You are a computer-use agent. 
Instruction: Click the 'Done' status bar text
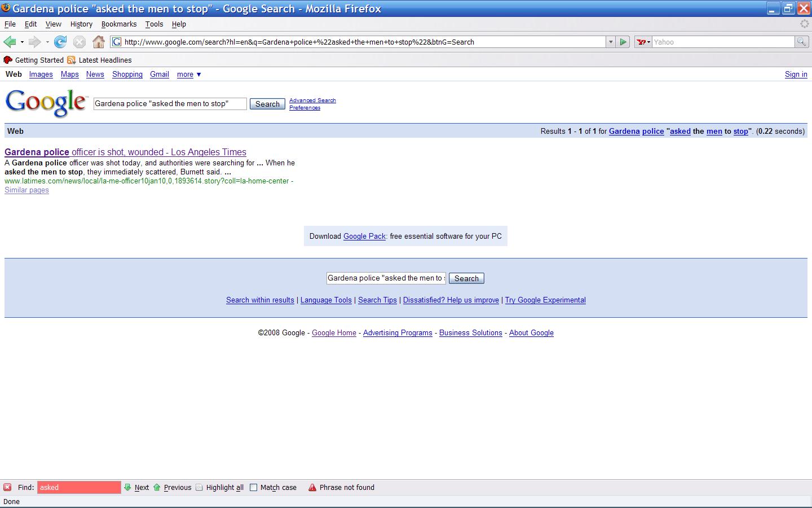click(x=11, y=501)
